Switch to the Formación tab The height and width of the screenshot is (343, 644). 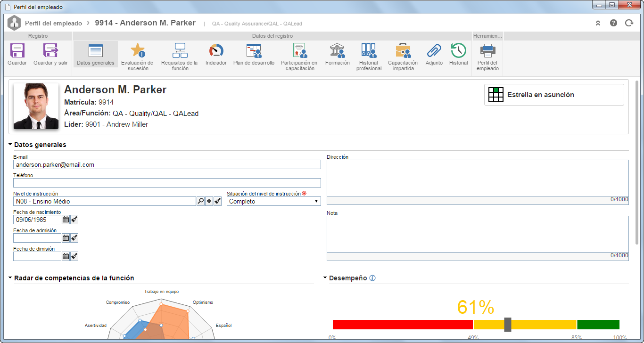(337, 54)
